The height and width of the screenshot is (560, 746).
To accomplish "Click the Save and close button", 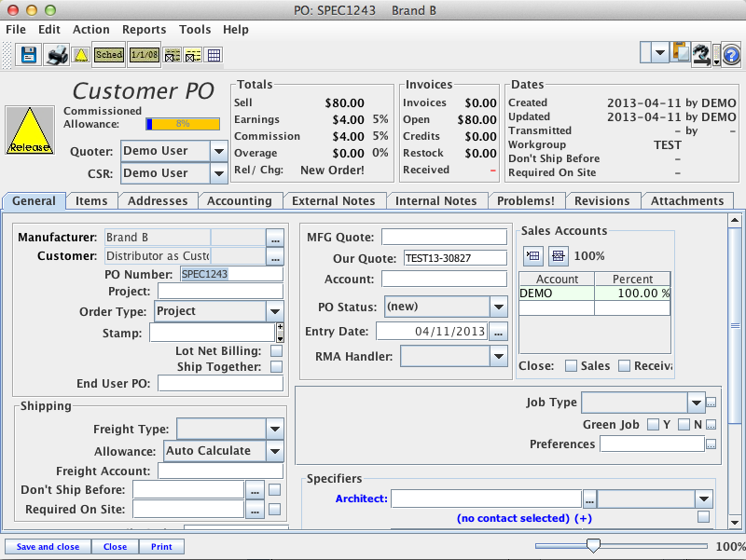I will 48,547.
